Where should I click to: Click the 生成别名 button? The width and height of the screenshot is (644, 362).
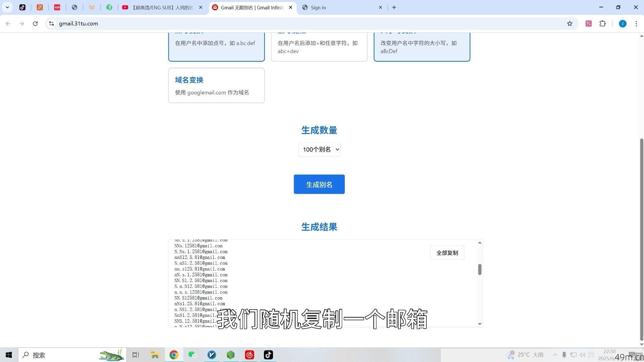pyautogui.click(x=319, y=184)
